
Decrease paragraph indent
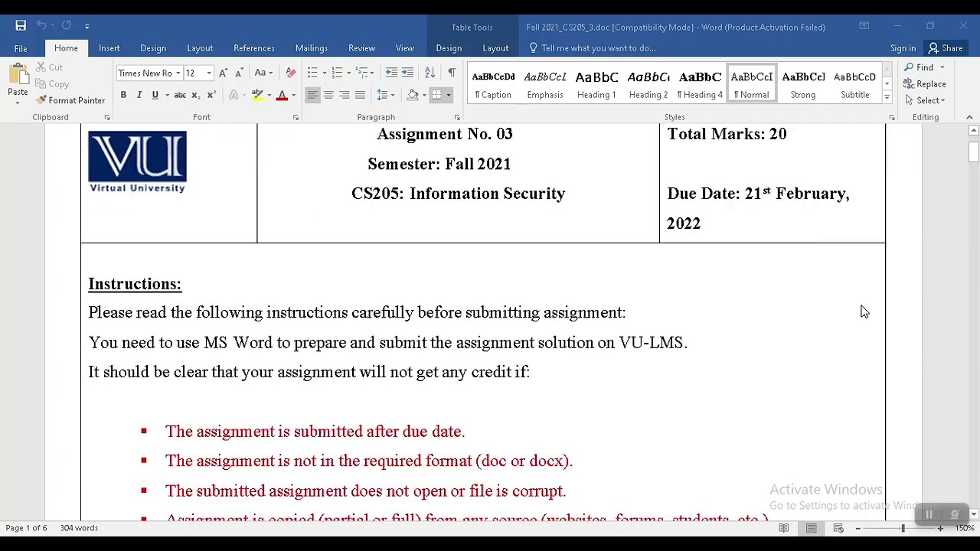click(391, 73)
